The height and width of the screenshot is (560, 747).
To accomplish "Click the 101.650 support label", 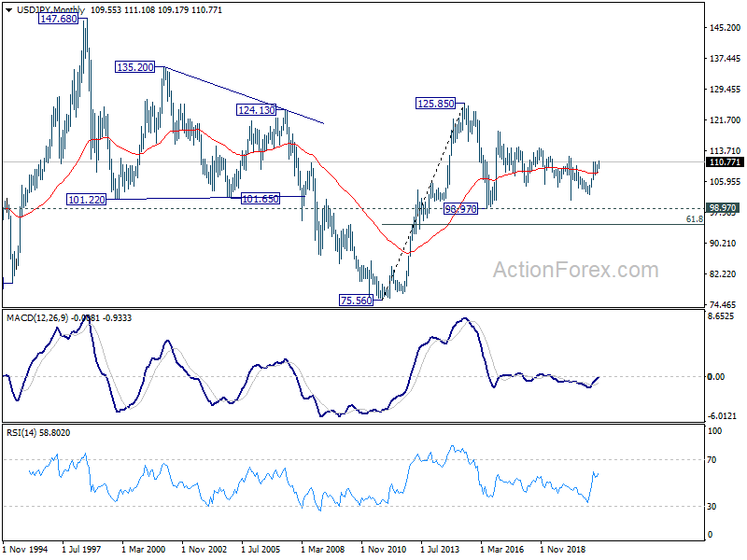I will pyautogui.click(x=260, y=199).
